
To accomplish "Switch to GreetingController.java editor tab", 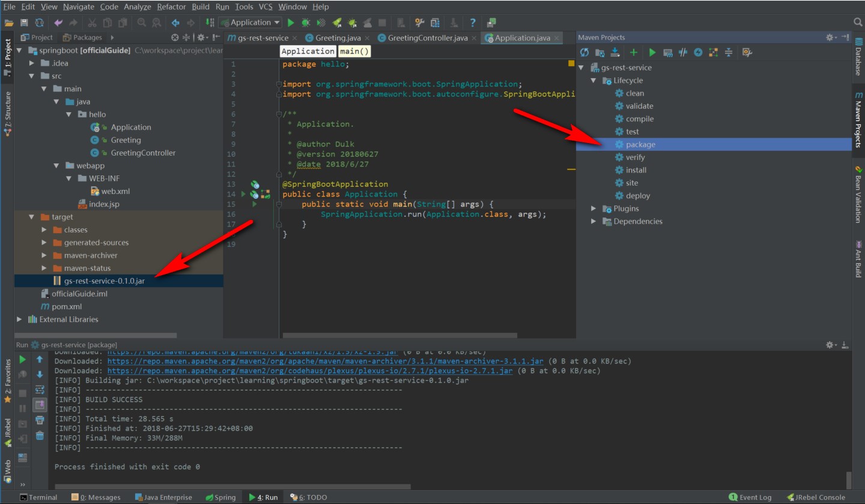I will coord(427,38).
